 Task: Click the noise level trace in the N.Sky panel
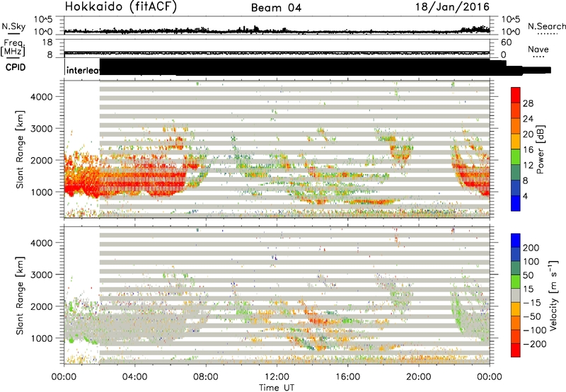(x=277, y=30)
